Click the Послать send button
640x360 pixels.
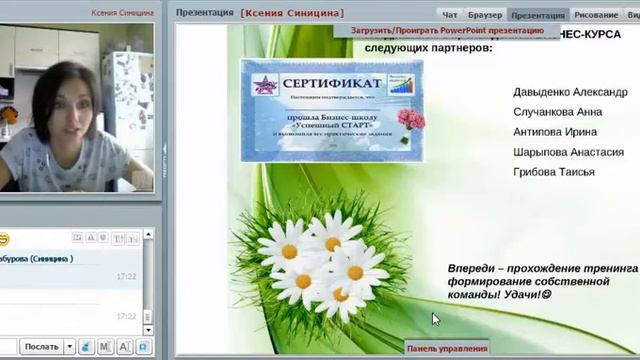[42, 347]
